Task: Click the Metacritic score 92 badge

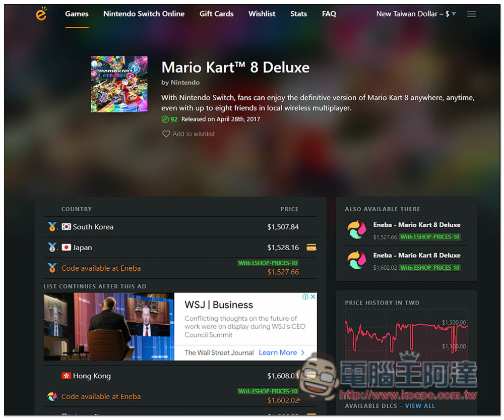Action: pyautogui.click(x=169, y=119)
